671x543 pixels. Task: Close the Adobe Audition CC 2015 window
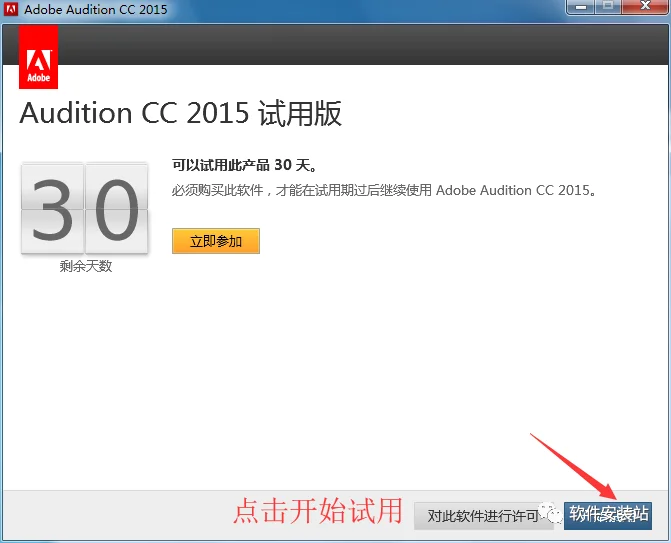pyautogui.click(x=645, y=6)
